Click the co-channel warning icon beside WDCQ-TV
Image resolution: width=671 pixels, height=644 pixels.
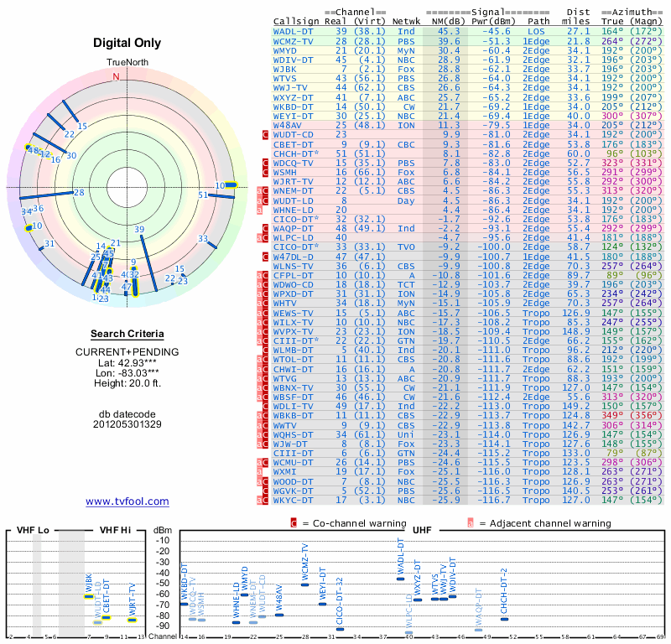pyautogui.click(x=265, y=163)
